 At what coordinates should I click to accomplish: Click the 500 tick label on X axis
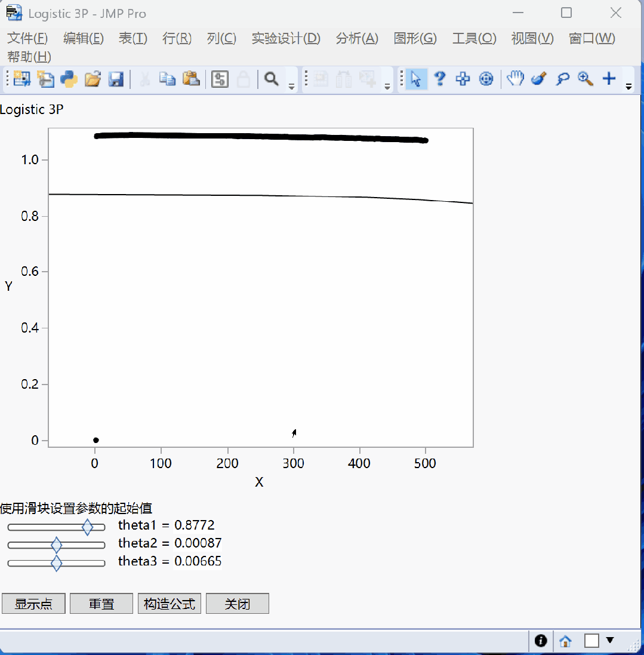[x=425, y=463]
